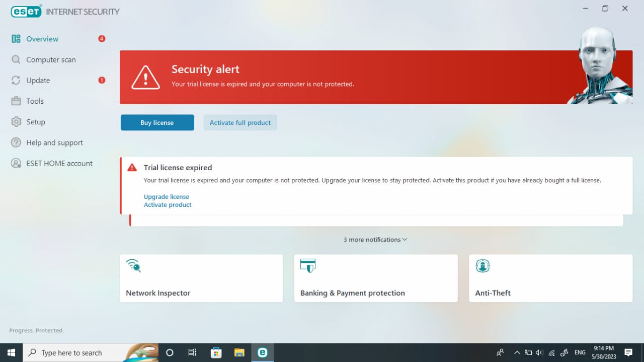Show hidden system tray icons
Screen dimensions: 644x362
pos(517,352)
